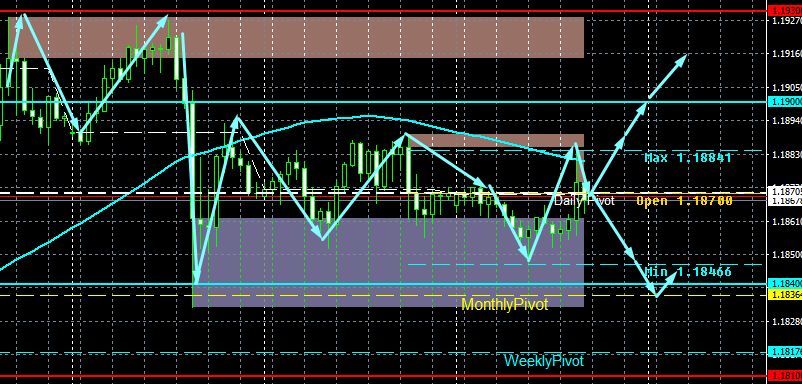Click the upward forecast arrow above 1.1900 line
802x384 pixels.
(x=667, y=76)
